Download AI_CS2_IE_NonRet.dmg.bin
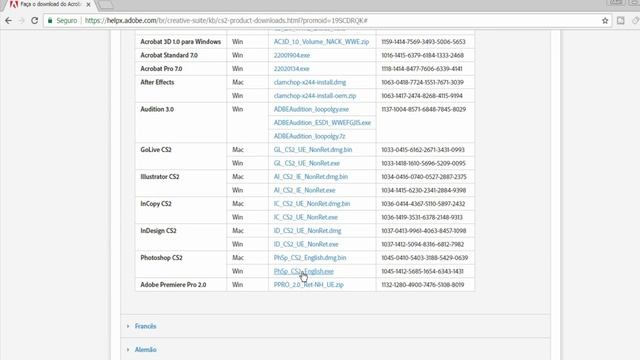This screenshot has width=640, height=360. (311, 176)
